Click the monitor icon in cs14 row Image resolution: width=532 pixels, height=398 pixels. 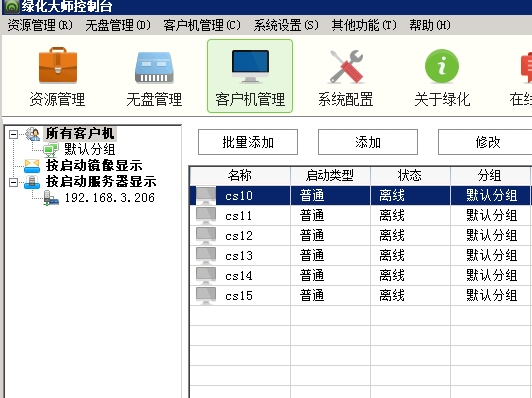click(x=206, y=276)
